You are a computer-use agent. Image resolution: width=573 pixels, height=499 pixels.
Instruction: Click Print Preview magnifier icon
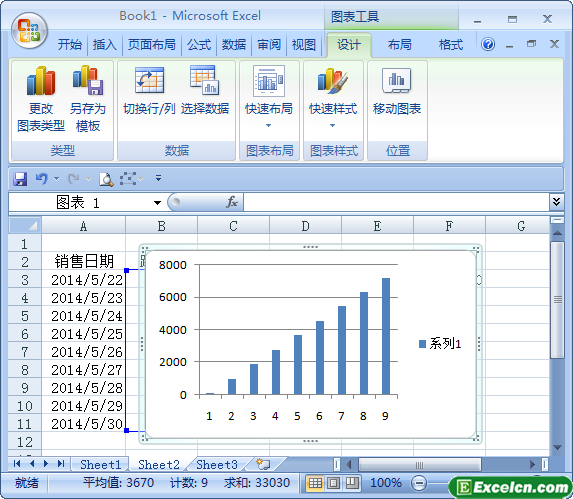point(106,179)
